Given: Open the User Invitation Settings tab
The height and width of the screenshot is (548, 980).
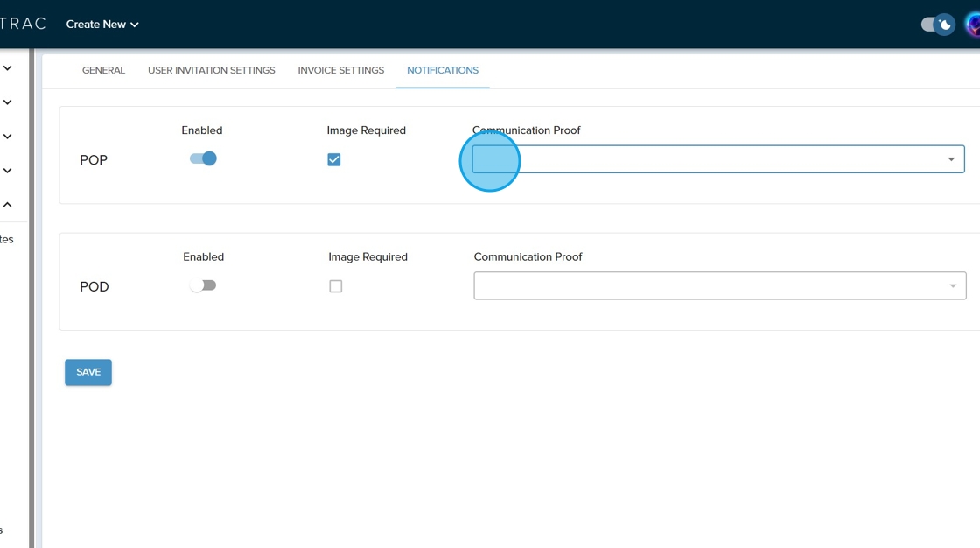Looking at the screenshot, I should pyautogui.click(x=211, y=70).
